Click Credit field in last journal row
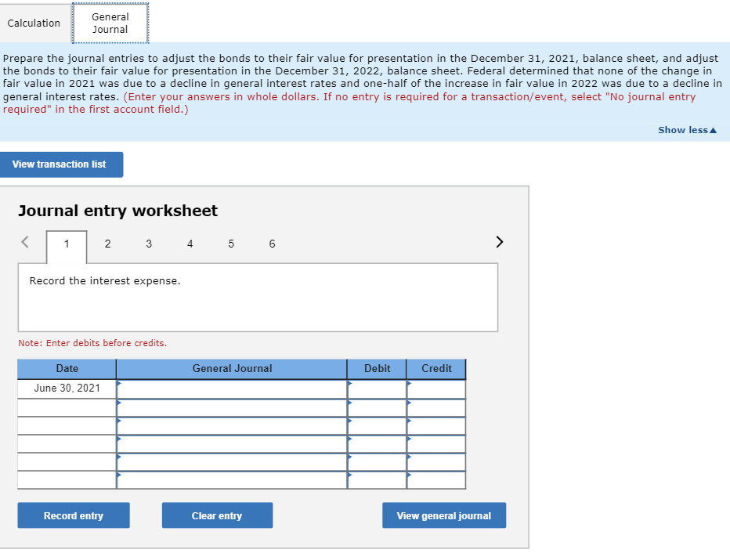Viewport: 730px width, 560px height. pyautogui.click(x=436, y=480)
